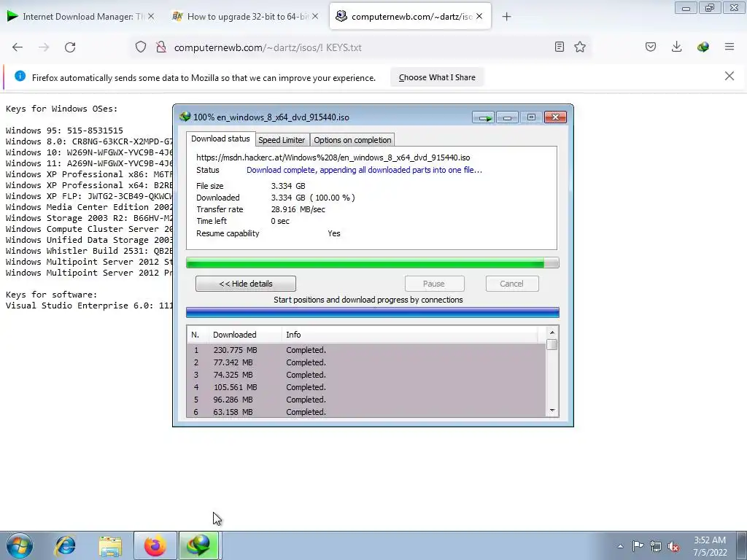747x560 pixels.
Task: Toggle Firefox reader view icon
Action: [560, 47]
